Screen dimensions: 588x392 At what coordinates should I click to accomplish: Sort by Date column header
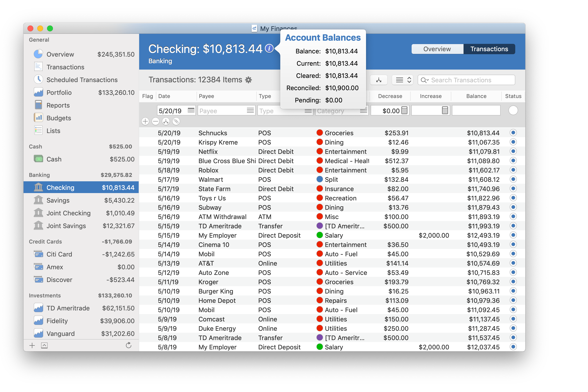click(176, 96)
